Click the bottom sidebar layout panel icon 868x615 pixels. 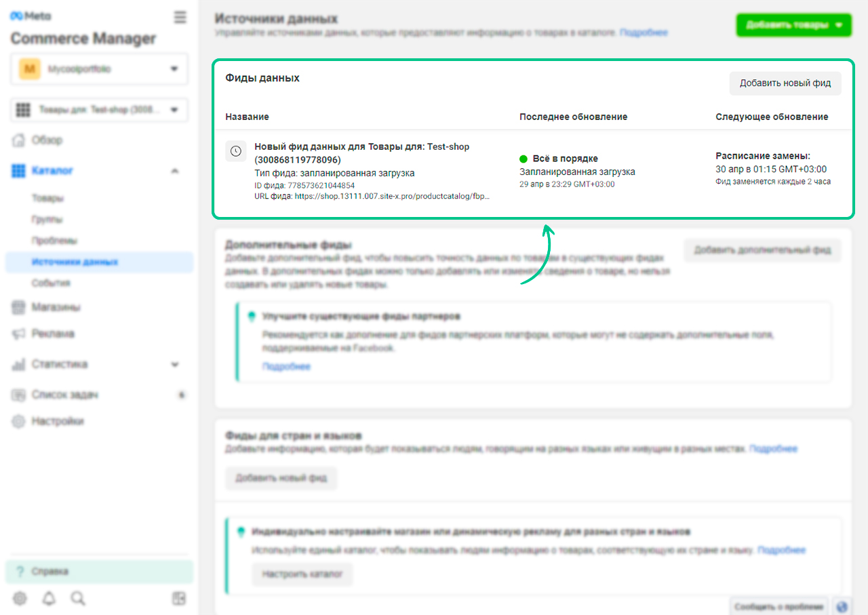click(x=179, y=598)
